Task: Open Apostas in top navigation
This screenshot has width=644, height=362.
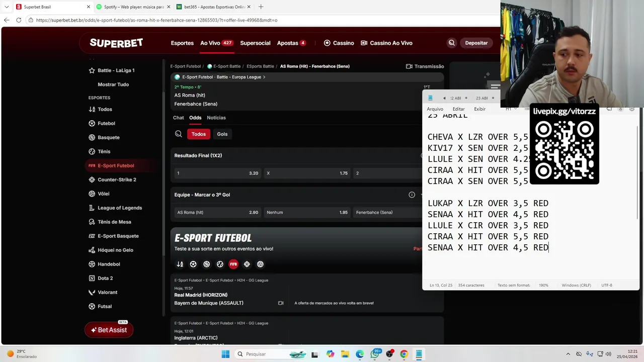Action: (291, 43)
